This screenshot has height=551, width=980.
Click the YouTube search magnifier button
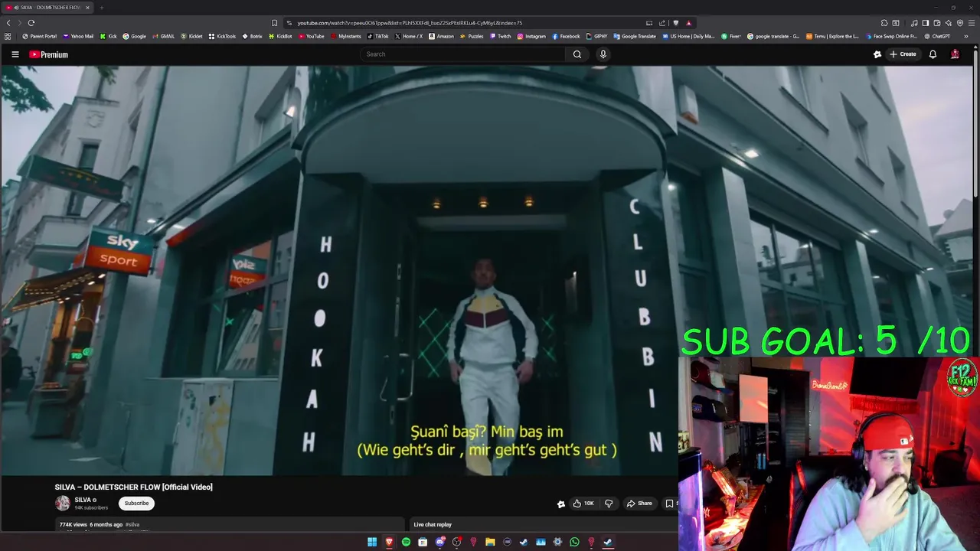tap(577, 54)
